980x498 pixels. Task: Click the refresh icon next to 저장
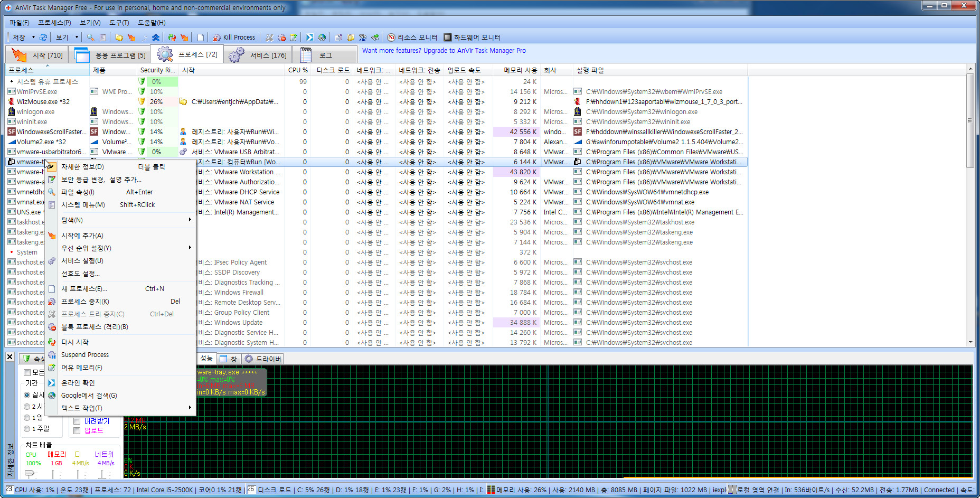tap(43, 37)
